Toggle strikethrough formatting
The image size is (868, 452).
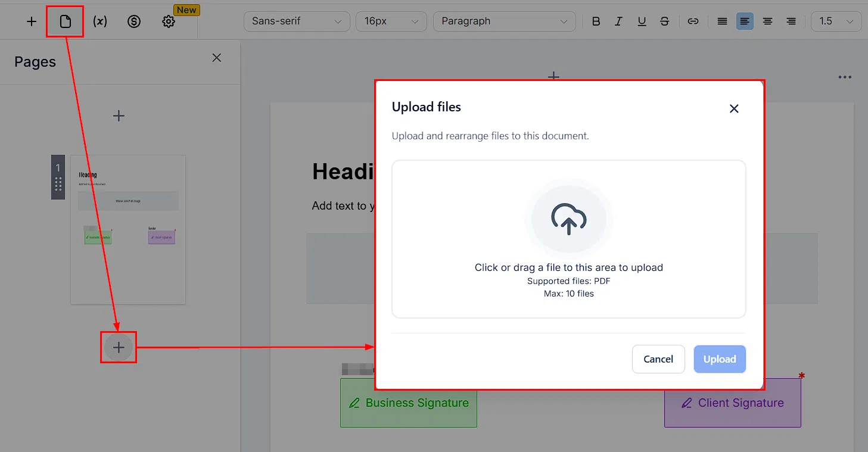coord(664,21)
